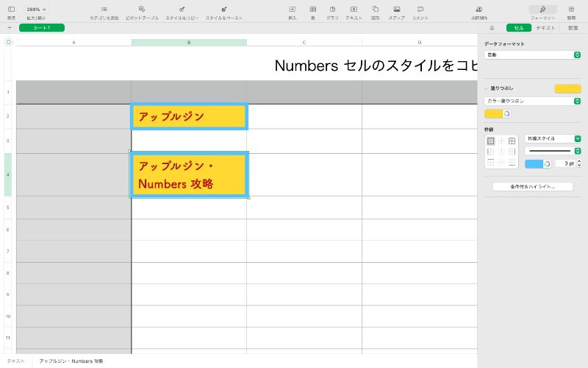Select column B header
The width and height of the screenshot is (588, 368).
(x=189, y=43)
